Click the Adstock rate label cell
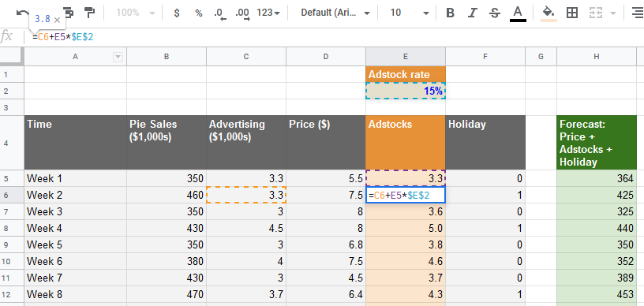This screenshot has width=644, height=306. 406,75
